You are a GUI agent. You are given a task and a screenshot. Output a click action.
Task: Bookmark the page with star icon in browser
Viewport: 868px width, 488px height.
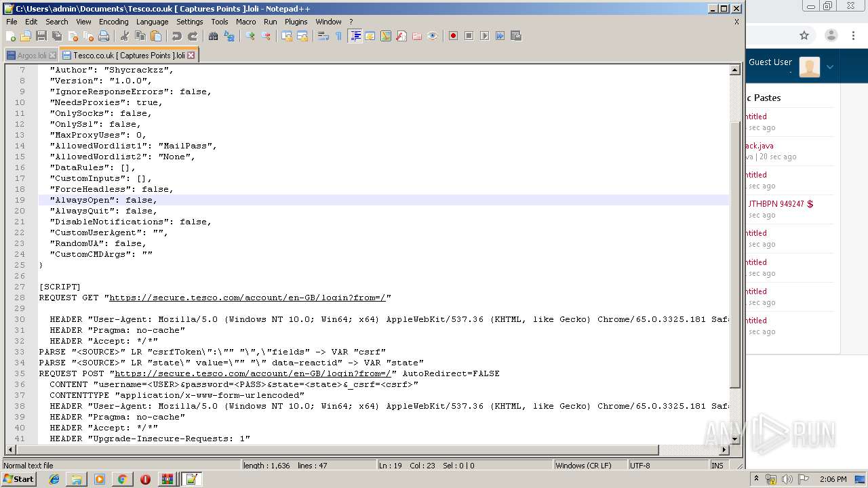(804, 36)
